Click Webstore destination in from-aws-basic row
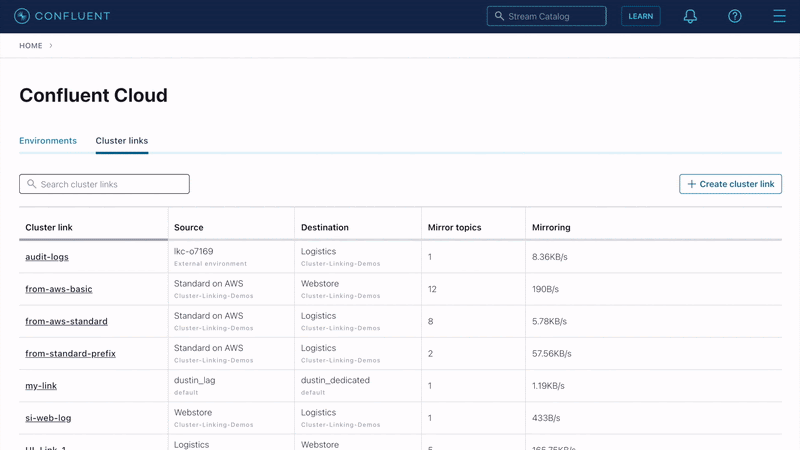The height and width of the screenshot is (450, 800). (x=320, y=283)
